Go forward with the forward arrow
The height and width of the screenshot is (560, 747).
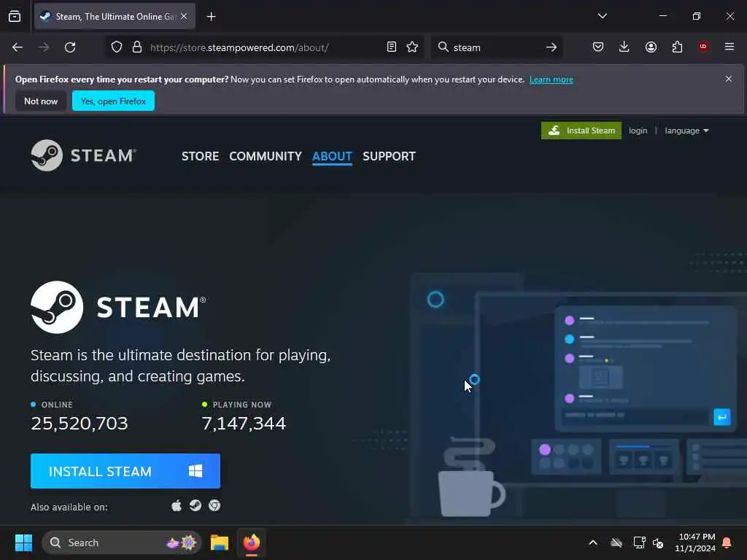(x=44, y=47)
